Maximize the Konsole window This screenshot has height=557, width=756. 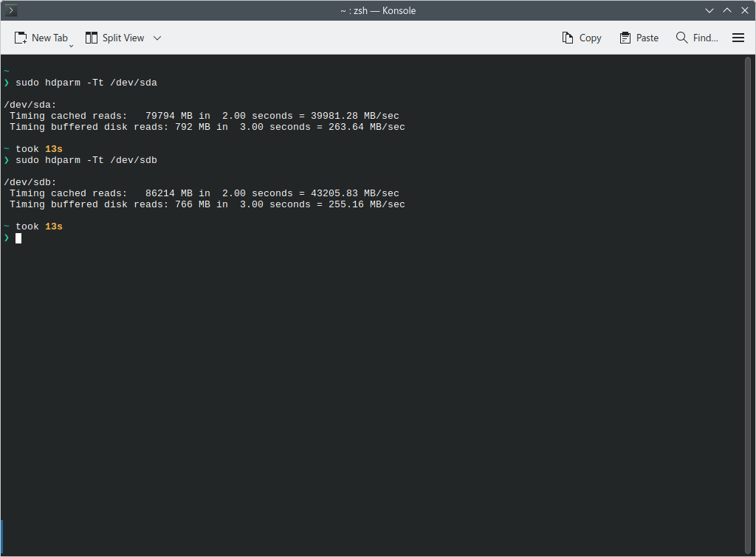(x=727, y=10)
